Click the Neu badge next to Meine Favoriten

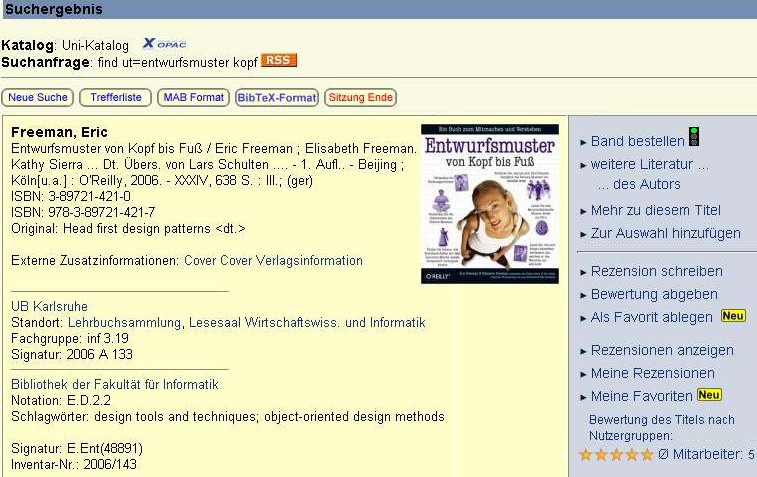(709, 395)
